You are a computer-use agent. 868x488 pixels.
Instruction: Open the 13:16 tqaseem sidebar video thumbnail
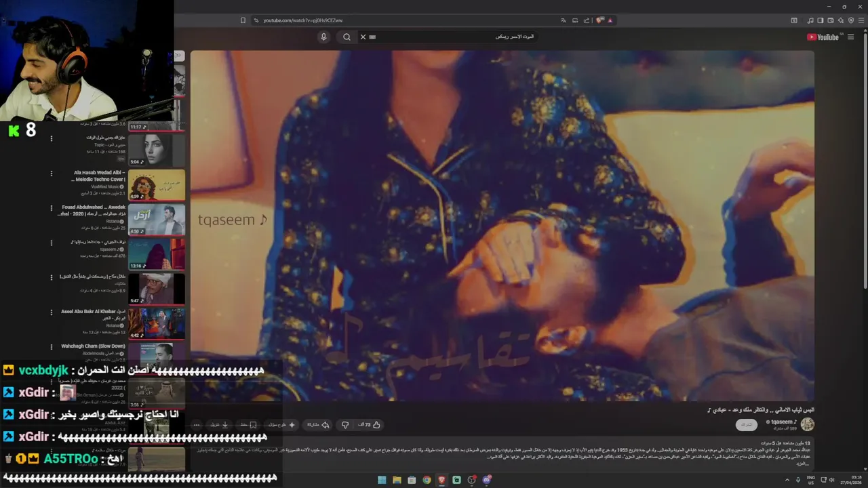coord(157,254)
